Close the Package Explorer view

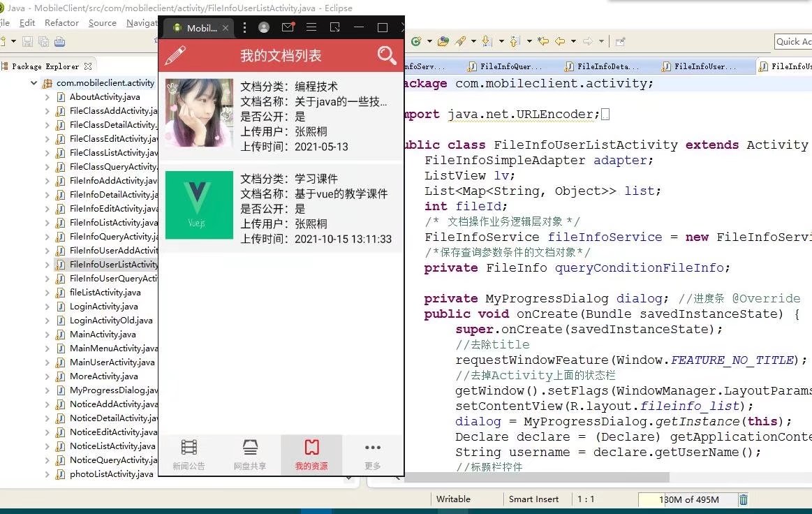click(x=88, y=66)
